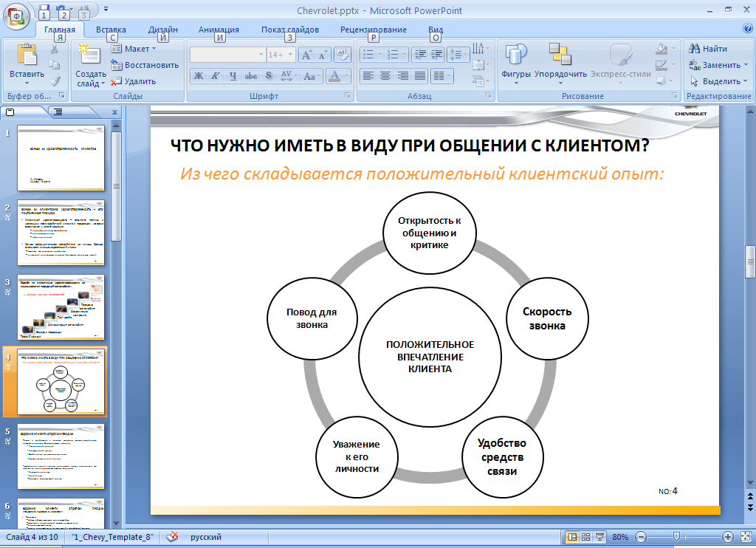This screenshot has height=548, width=756.
Task: Fit slide to current window icon
Action: tap(746, 537)
